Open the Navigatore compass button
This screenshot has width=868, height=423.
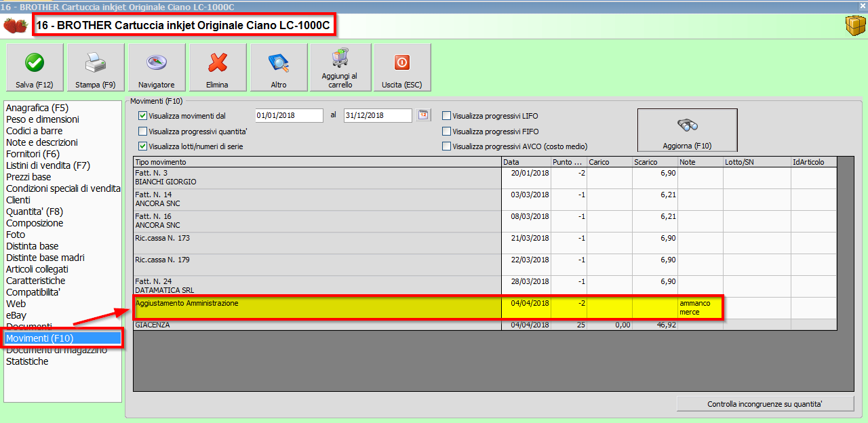(157, 67)
